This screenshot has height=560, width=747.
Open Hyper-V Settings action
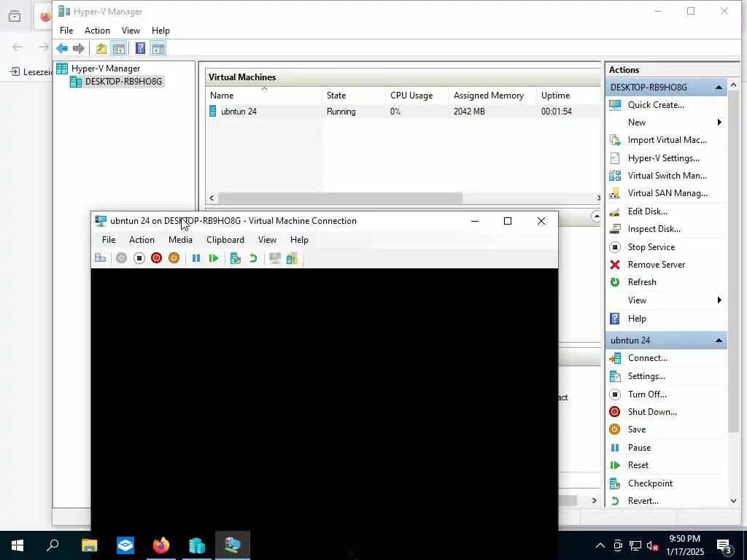[x=663, y=158]
